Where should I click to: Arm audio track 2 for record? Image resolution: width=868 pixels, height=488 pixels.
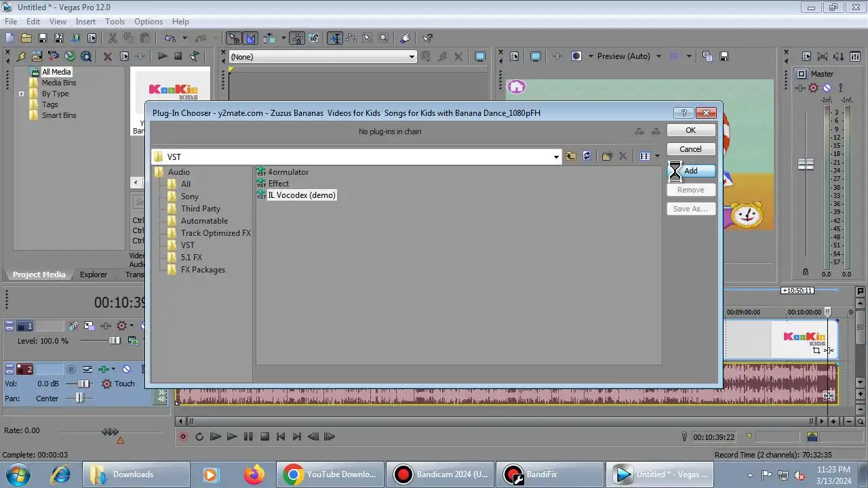tap(71, 369)
